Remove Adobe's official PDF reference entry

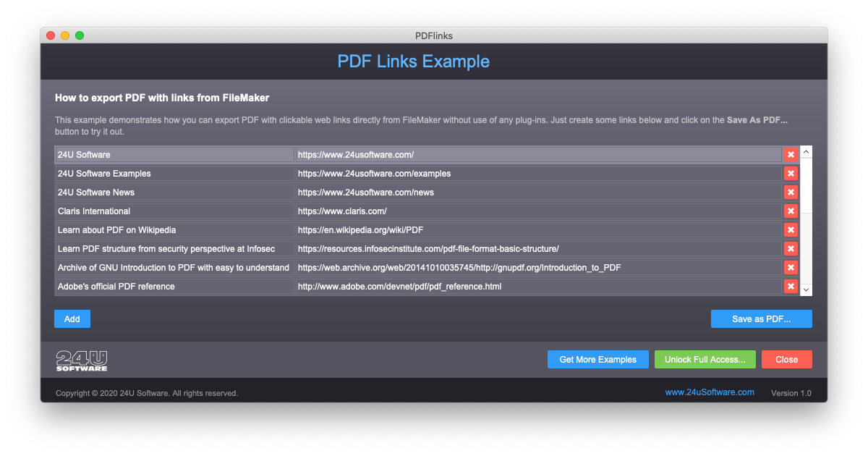[791, 286]
